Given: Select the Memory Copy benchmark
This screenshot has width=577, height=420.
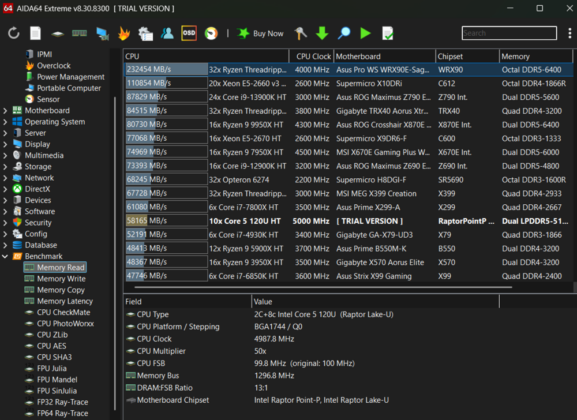Looking at the screenshot, I should coord(54,290).
